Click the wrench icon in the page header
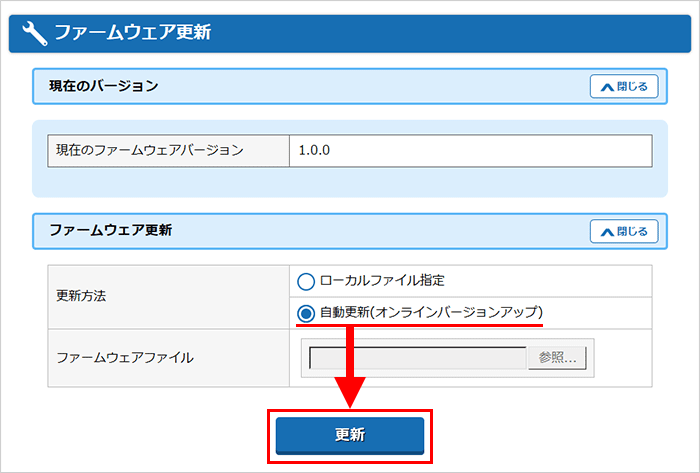Screen dimensions: 700x473 [33, 33]
